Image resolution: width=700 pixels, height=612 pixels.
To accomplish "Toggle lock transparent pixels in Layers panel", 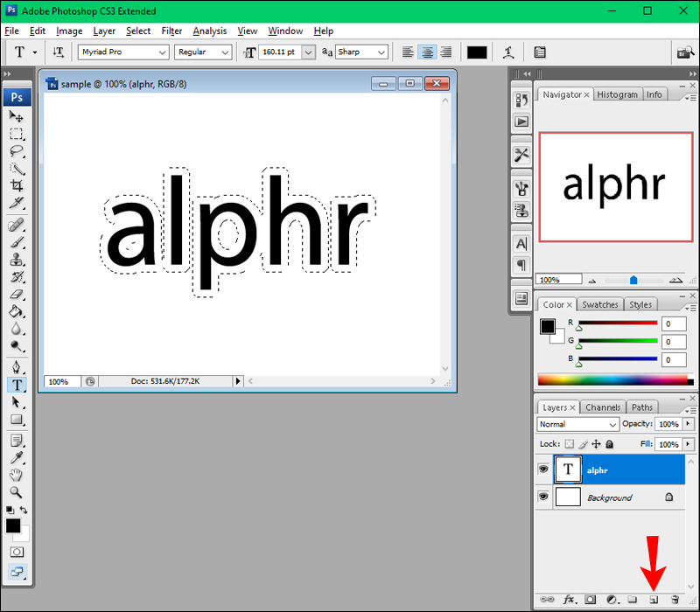I will pyautogui.click(x=570, y=444).
